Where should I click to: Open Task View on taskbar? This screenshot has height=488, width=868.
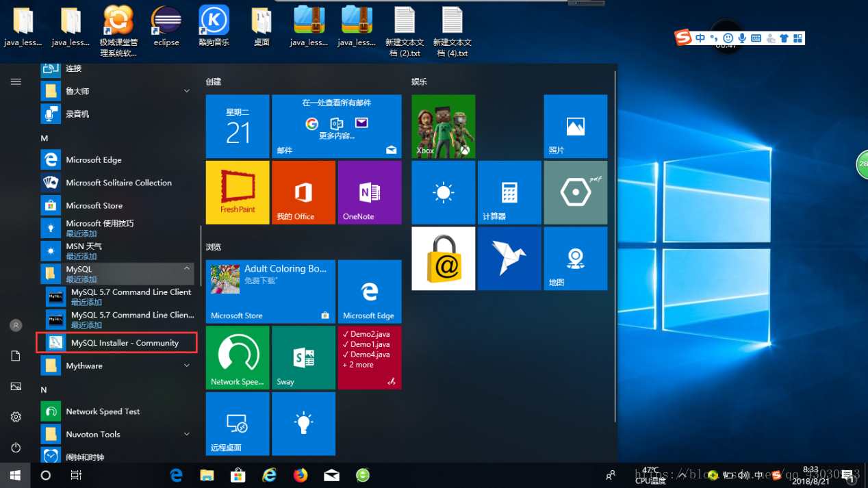pyautogui.click(x=76, y=475)
